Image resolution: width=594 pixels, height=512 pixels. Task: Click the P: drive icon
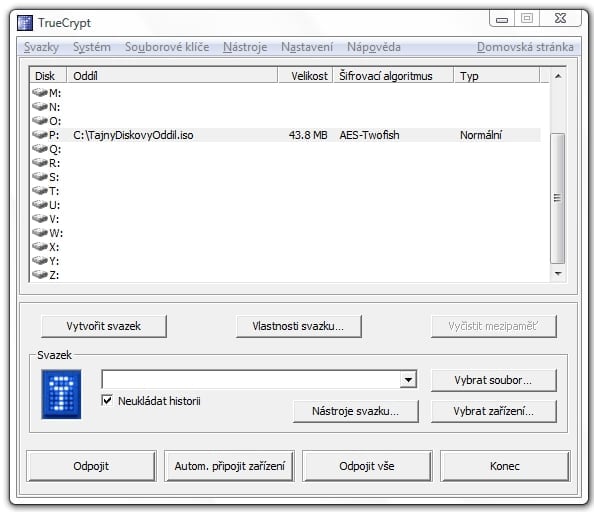(39, 134)
